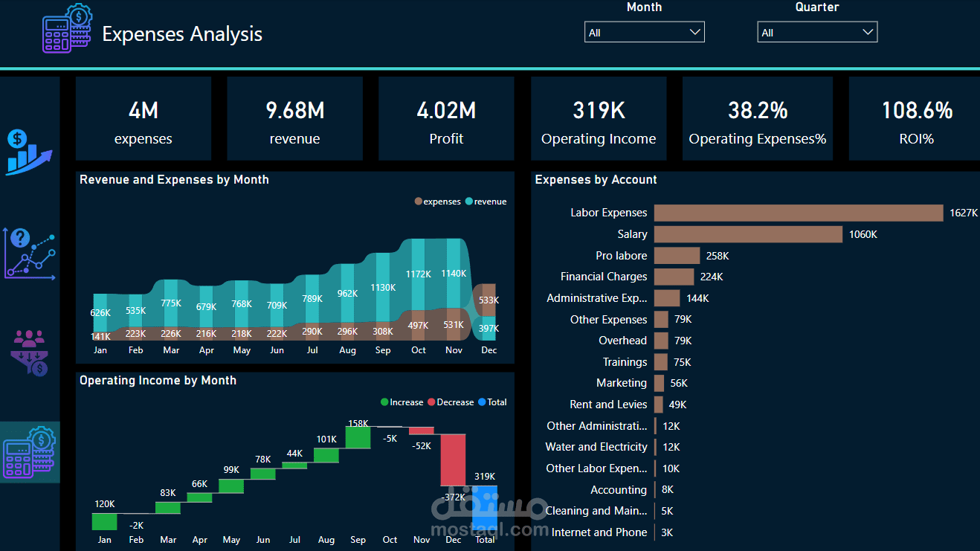Viewport: 980px width, 551px height.
Task: Click the 38.2% Operating Expenses% card
Action: [757, 117]
